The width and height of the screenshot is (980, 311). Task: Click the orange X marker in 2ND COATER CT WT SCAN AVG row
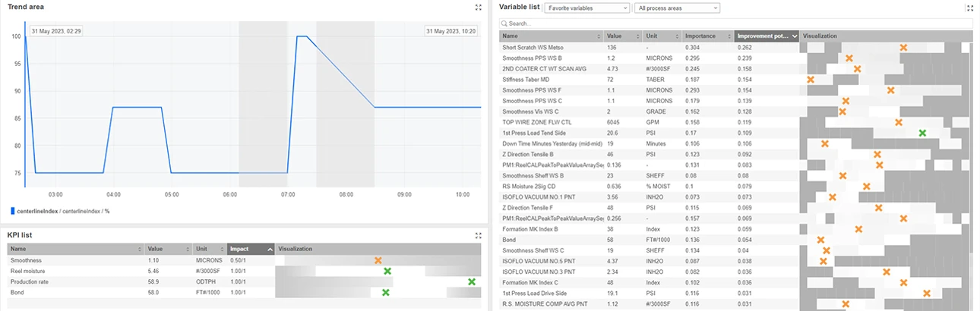pos(857,68)
